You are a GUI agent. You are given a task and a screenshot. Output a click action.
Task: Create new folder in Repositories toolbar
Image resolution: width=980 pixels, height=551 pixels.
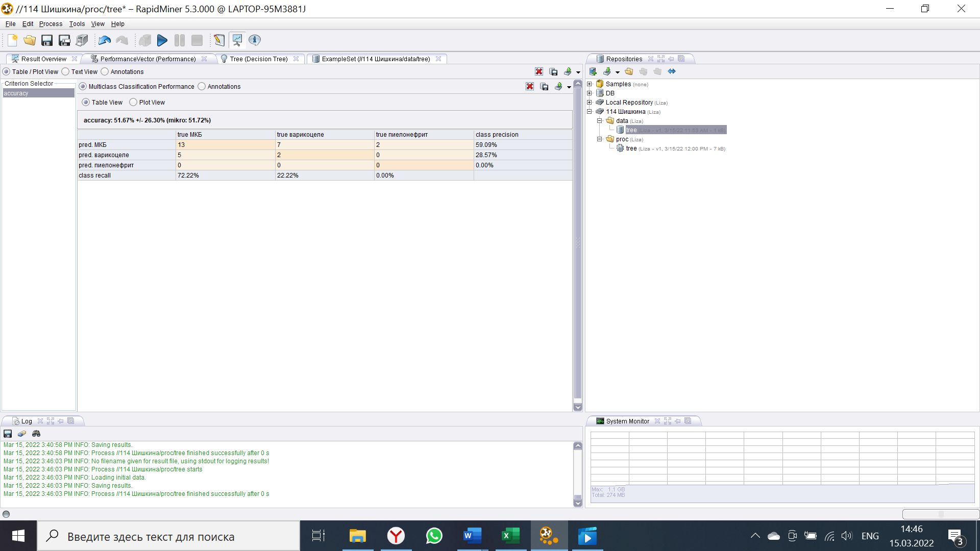[x=629, y=71]
